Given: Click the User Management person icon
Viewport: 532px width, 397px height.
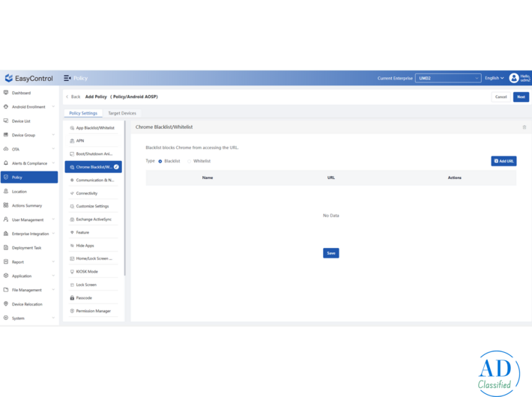Looking at the screenshot, I should pos(6,219).
